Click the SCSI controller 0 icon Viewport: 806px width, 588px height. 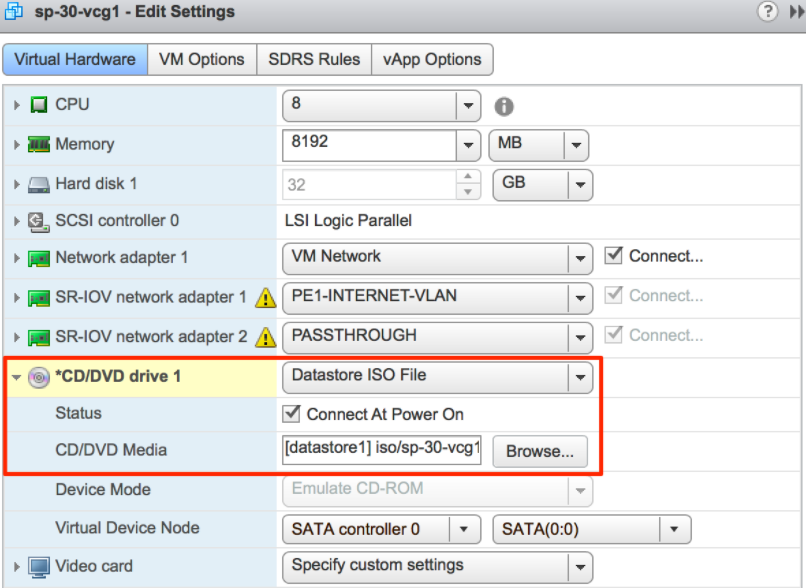coord(39,221)
